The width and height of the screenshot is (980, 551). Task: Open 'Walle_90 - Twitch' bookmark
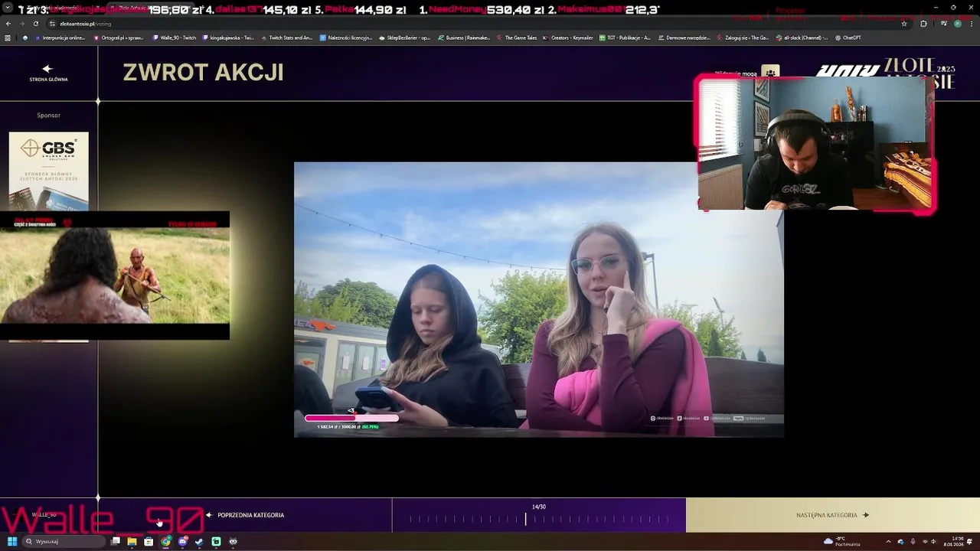pyautogui.click(x=175, y=37)
